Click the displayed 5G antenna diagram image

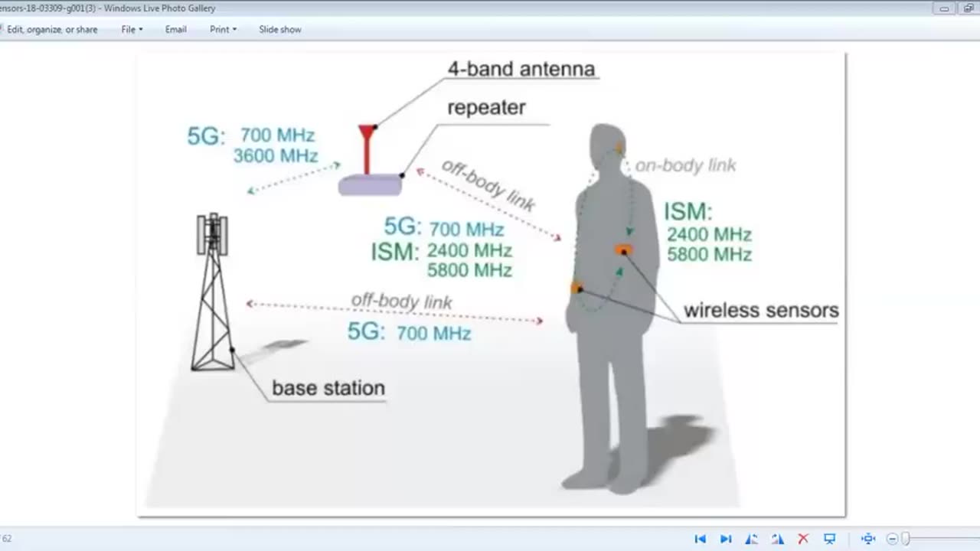click(491, 283)
